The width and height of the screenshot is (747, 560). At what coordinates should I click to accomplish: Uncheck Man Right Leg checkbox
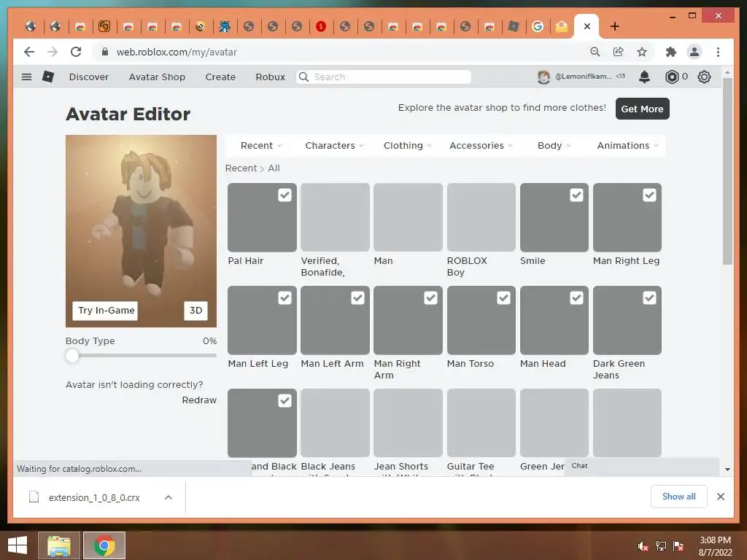649,195
